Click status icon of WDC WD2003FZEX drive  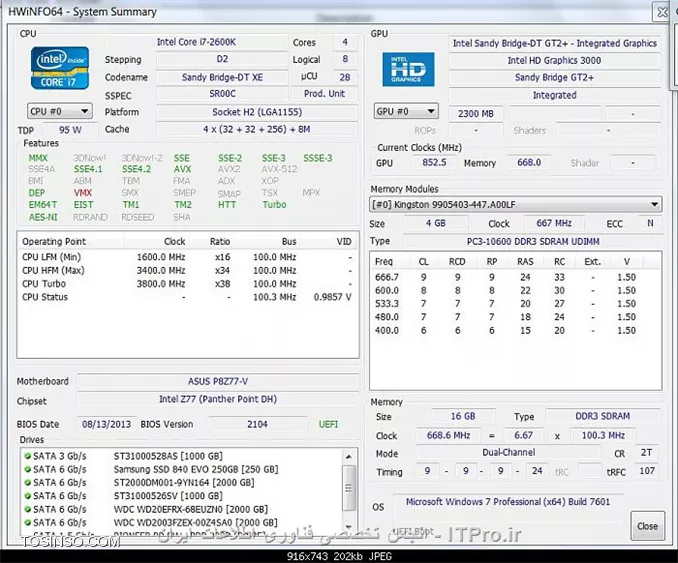28,522
